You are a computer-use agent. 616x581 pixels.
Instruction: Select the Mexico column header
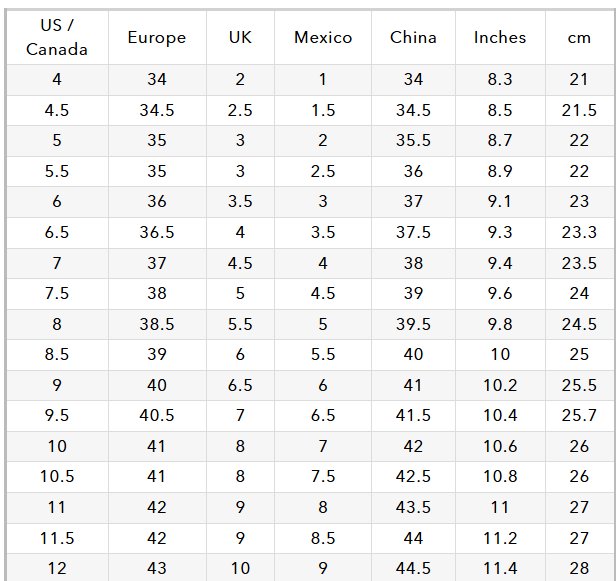pos(323,38)
